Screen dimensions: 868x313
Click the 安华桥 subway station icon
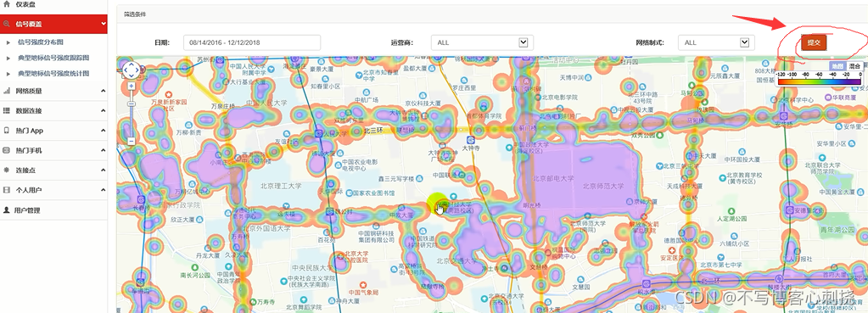784,117
